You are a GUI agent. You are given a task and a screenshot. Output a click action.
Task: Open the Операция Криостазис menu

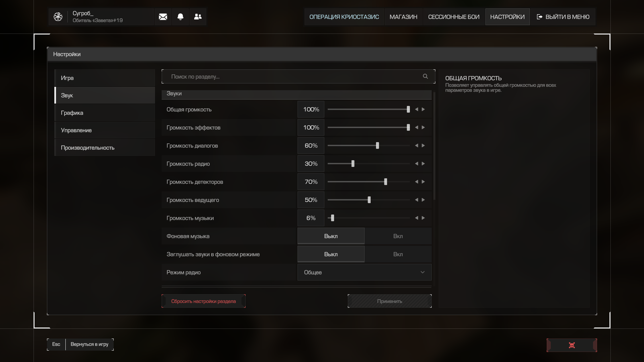[x=344, y=17]
